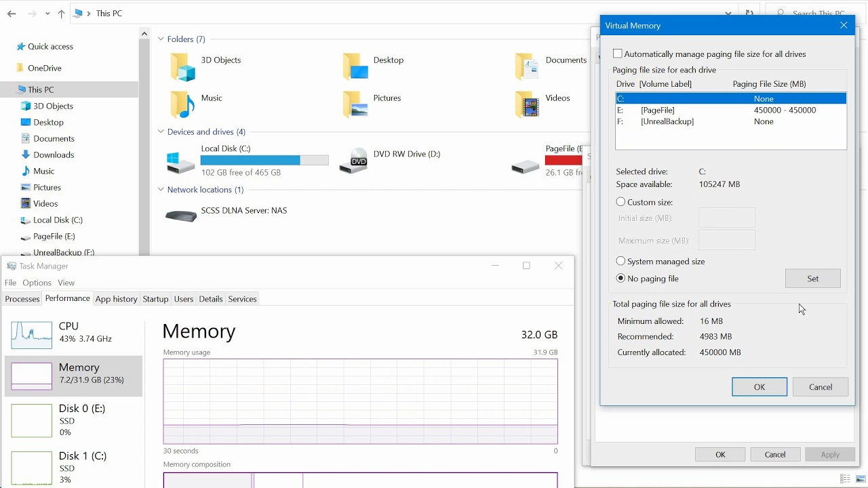Select the Custom size radio button
Image resolution: width=868 pixels, height=488 pixels.
[620, 202]
